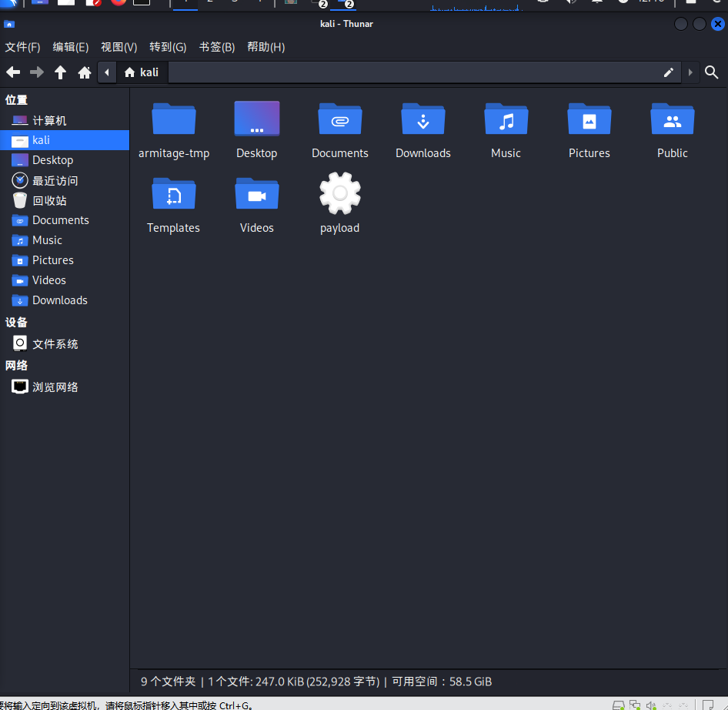Select the Videos folder icon in file view
Image resolution: width=728 pixels, height=710 pixels.
[257, 194]
